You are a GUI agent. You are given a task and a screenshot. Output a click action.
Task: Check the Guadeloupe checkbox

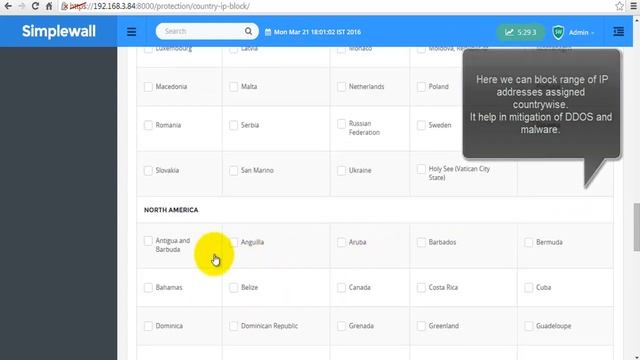point(529,326)
